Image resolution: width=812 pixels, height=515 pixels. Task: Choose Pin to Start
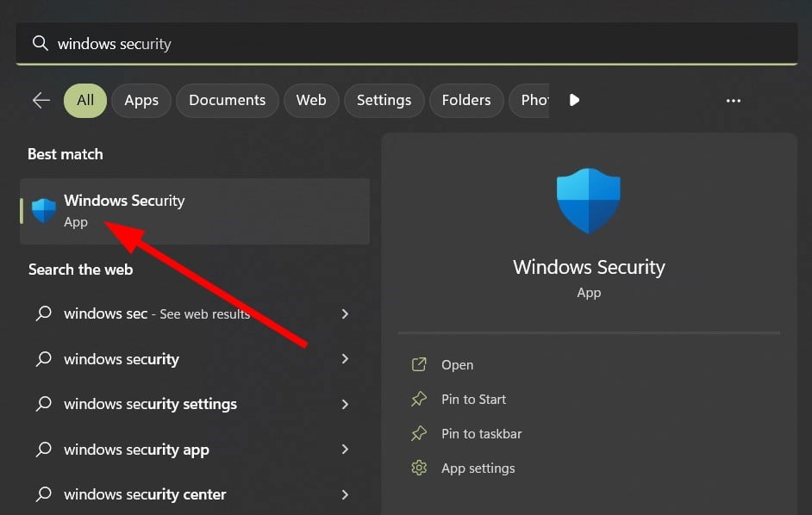click(474, 399)
